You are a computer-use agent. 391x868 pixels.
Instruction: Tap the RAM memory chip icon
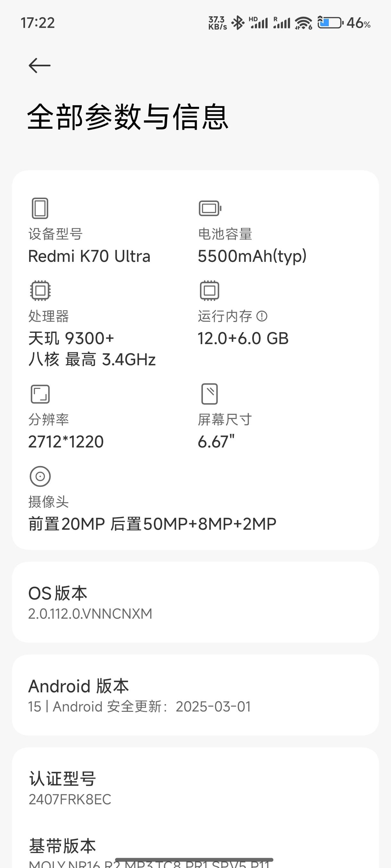(x=210, y=290)
